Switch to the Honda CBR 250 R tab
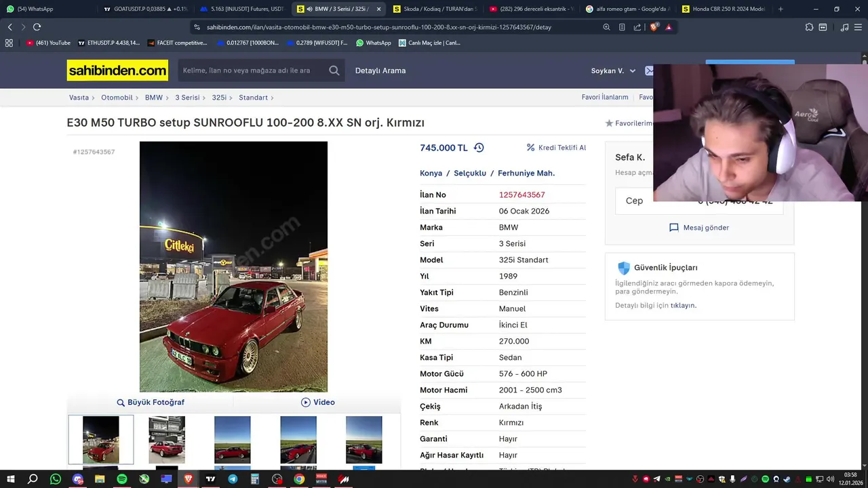Screen dimensions: 868x488 point(725,9)
